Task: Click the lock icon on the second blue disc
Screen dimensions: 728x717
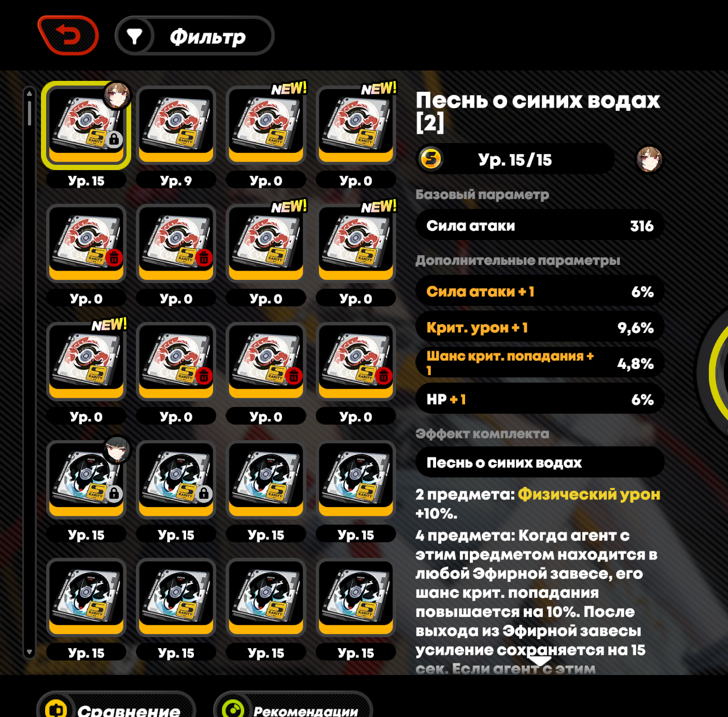Action: [204, 494]
